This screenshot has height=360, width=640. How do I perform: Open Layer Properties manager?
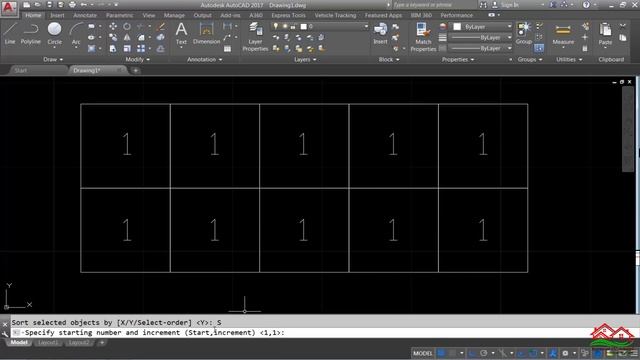pyautogui.click(x=255, y=37)
